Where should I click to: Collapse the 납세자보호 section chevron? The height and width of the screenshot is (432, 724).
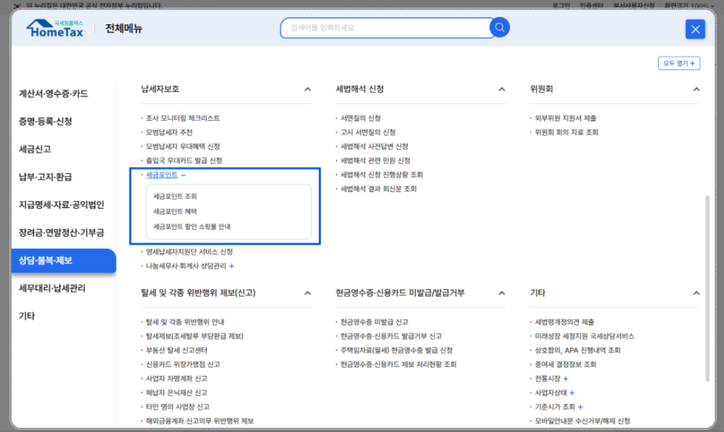tap(307, 89)
